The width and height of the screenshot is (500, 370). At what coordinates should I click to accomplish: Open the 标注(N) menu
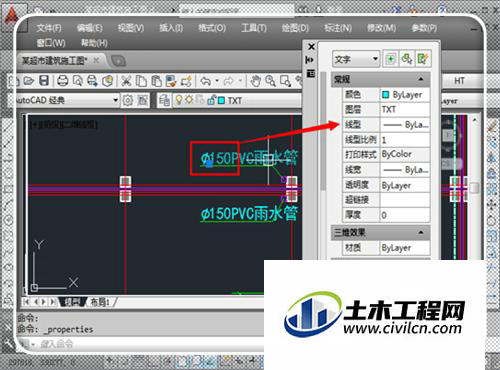coord(338,28)
